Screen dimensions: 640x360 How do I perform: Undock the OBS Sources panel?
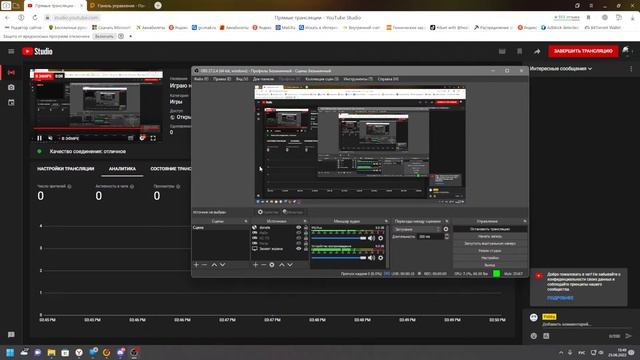pyautogui.click(x=305, y=221)
